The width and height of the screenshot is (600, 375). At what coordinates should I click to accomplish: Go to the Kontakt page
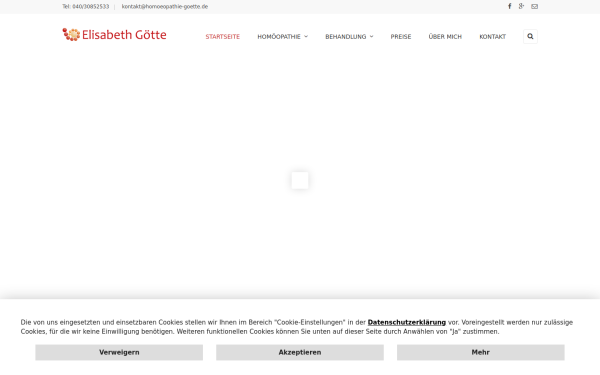492,37
